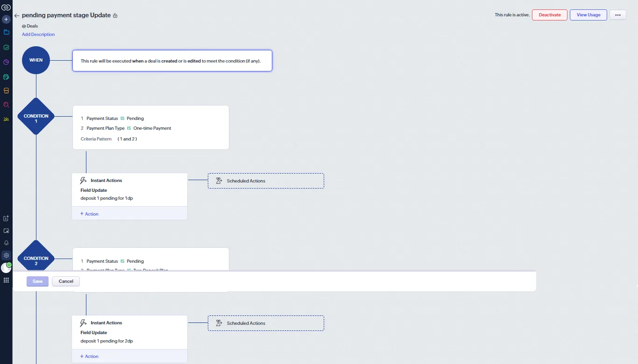Open the notifications bell icon

[6, 243]
